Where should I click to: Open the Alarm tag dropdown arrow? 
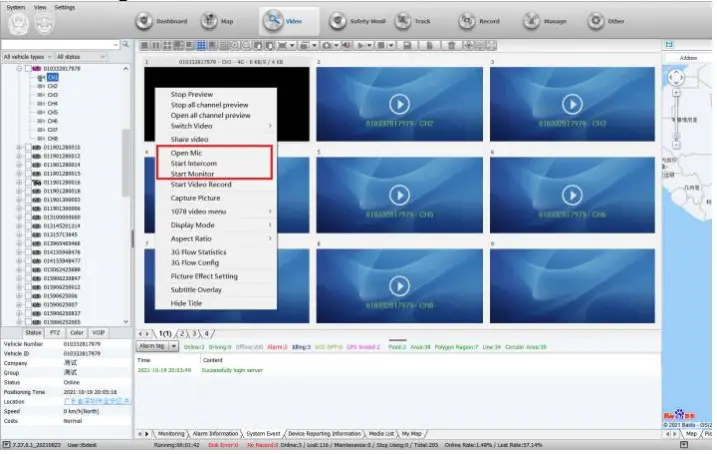(174, 346)
